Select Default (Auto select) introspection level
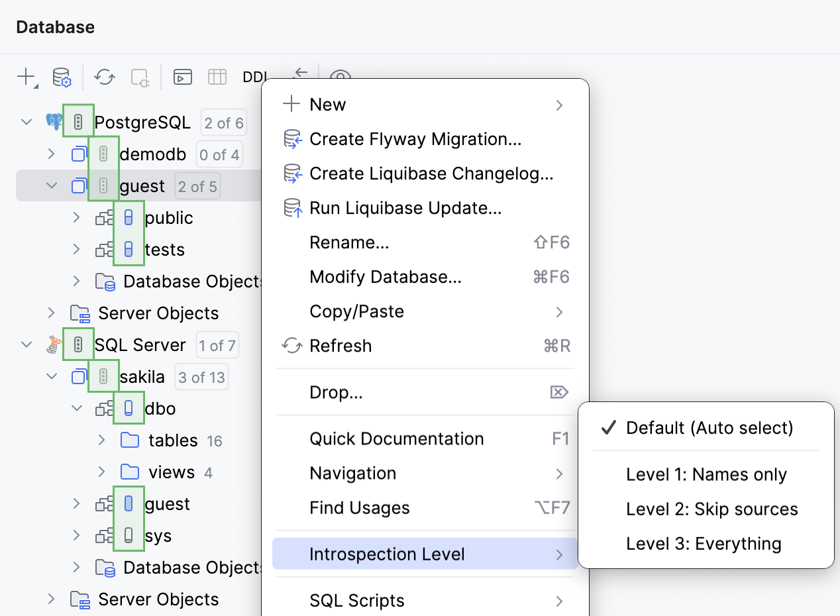 708,428
